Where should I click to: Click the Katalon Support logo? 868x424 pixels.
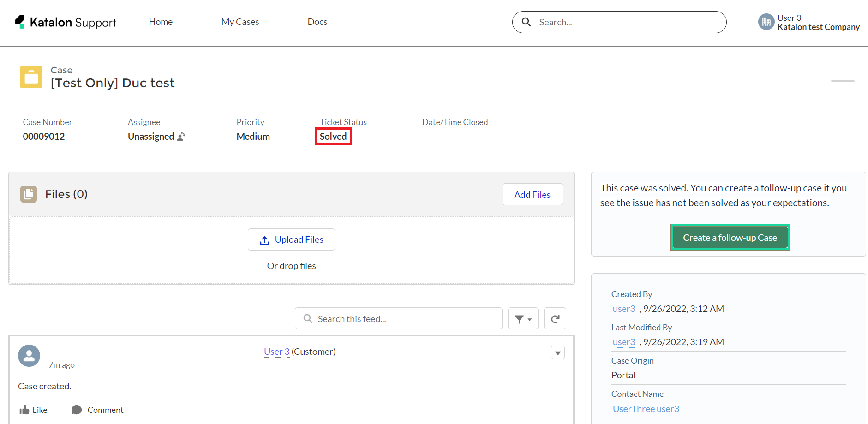(66, 22)
